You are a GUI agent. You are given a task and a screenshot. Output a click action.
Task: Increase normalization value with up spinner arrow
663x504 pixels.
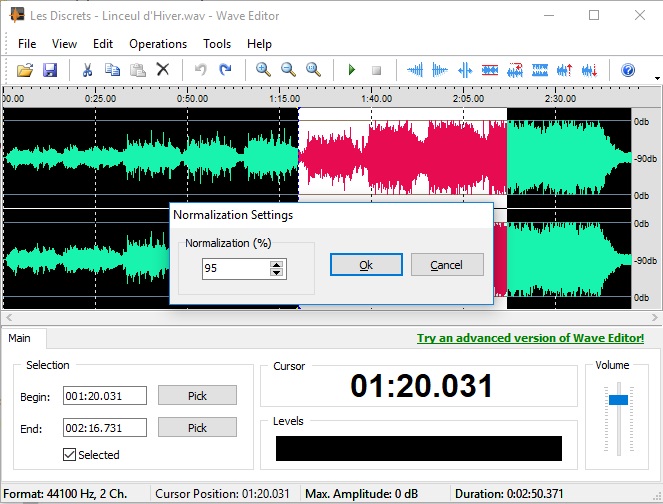277,264
